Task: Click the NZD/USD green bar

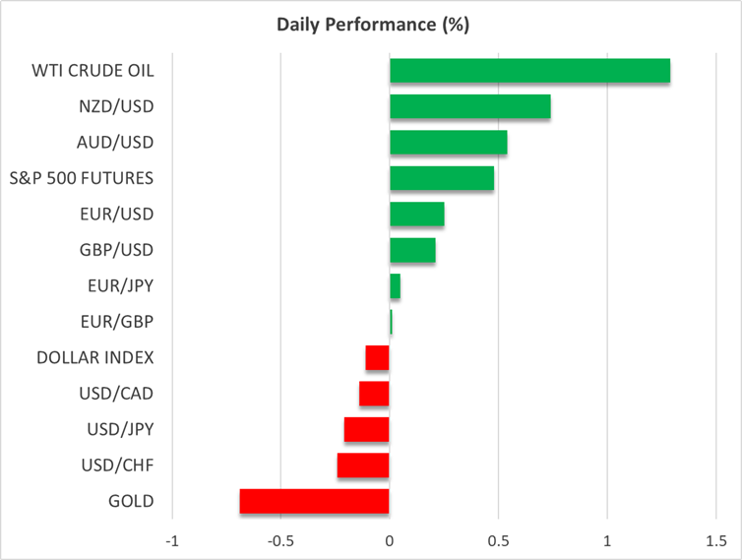Action: (x=469, y=106)
